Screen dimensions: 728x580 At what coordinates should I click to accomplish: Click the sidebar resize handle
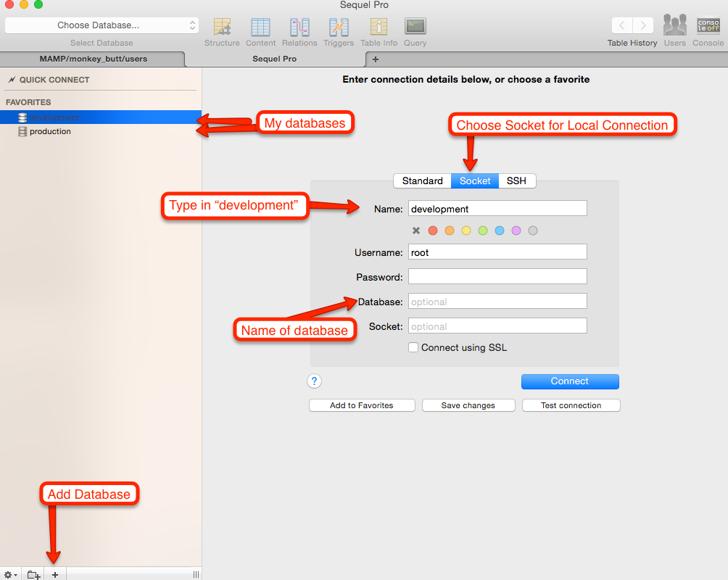click(x=196, y=574)
